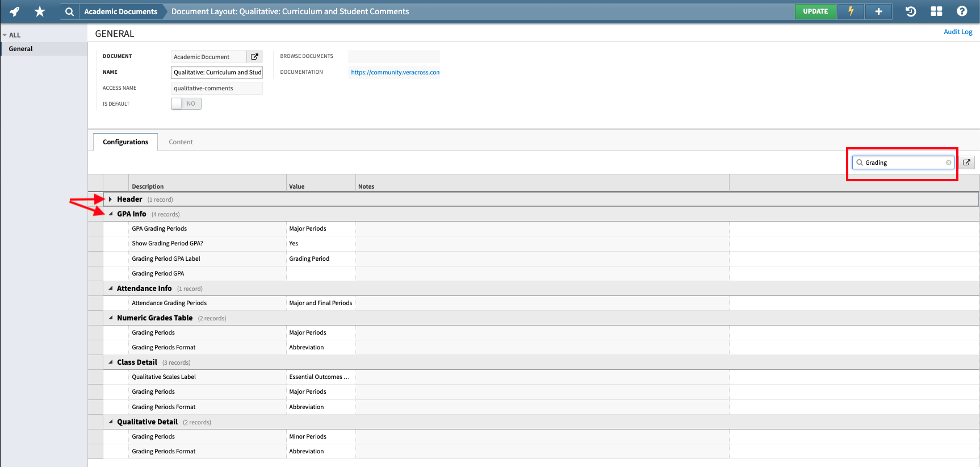Select the Qualitative Scales Label row

(534, 377)
